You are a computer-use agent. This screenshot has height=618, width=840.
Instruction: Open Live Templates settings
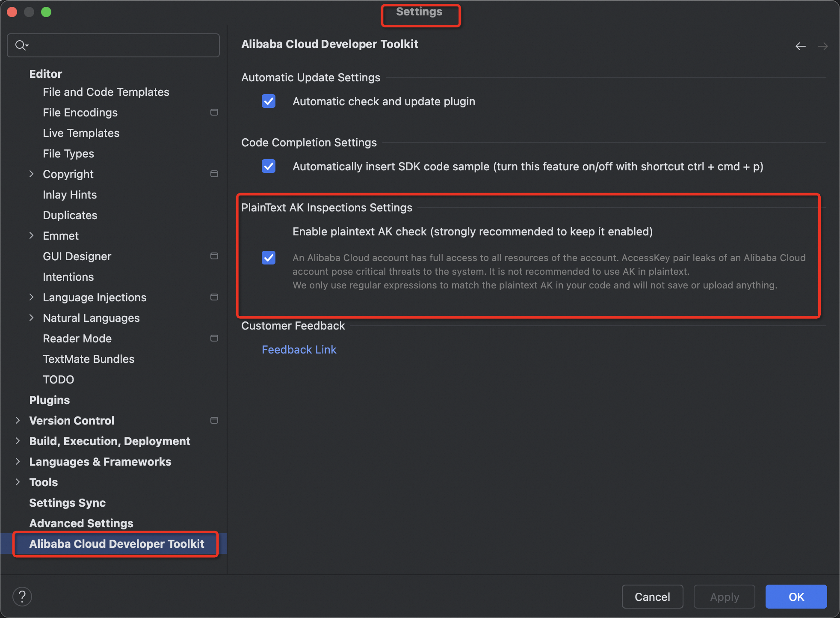(81, 133)
